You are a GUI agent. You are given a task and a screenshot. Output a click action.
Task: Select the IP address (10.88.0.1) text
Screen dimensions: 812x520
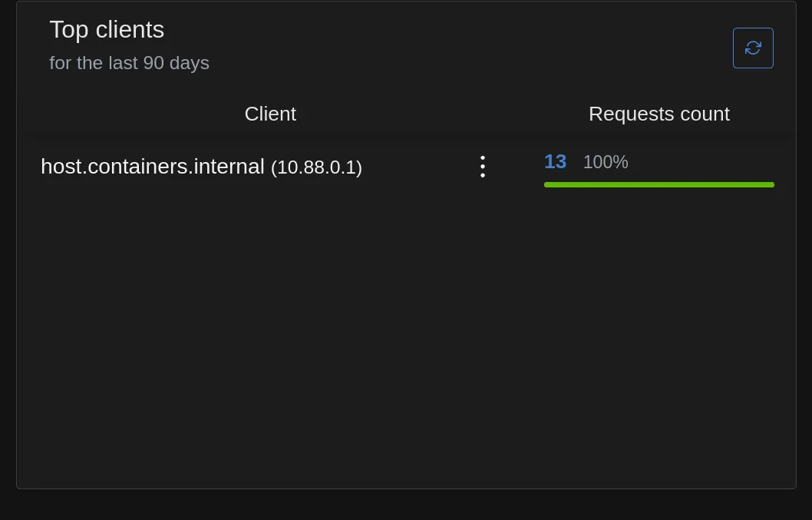(x=315, y=167)
